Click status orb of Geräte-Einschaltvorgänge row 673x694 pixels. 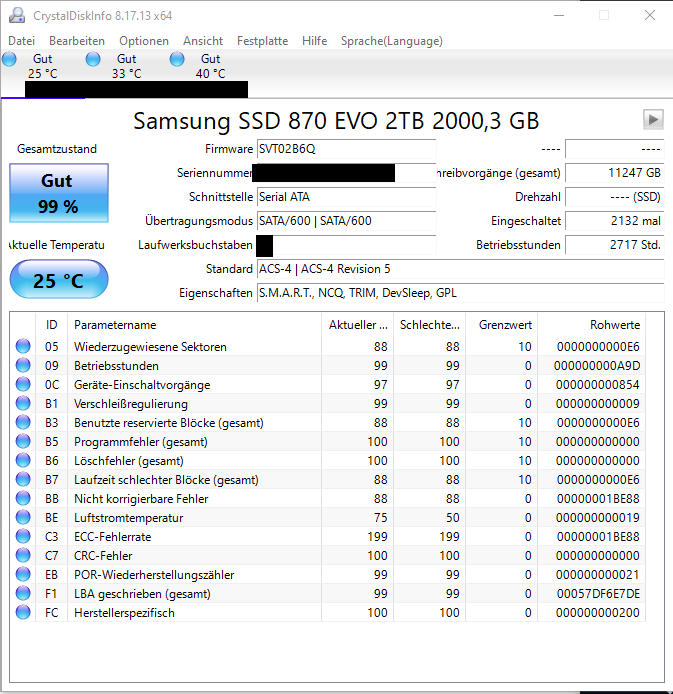coord(23,384)
